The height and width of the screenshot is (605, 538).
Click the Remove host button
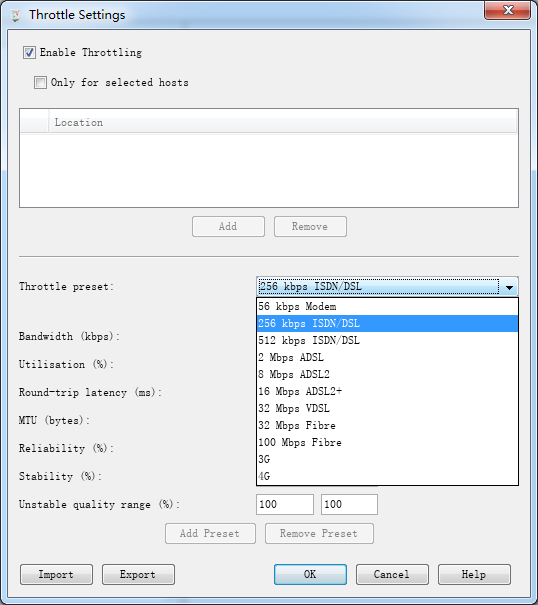(x=310, y=226)
